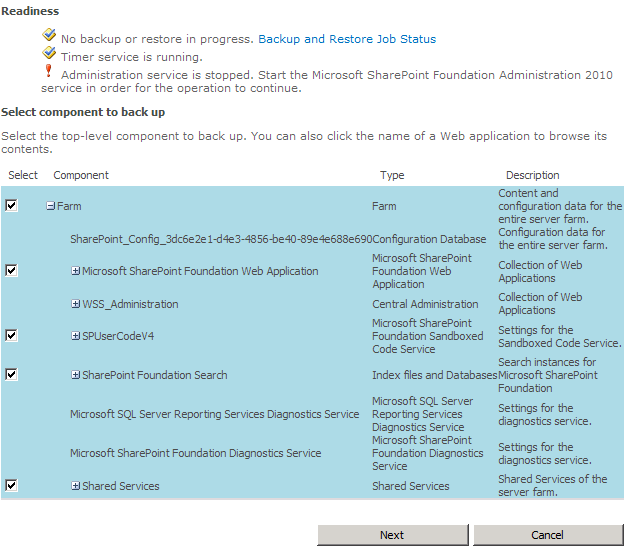Viewport: 628px width, 547px height.
Task: Expand the WSS_Administration node
Action: tap(75, 304)
